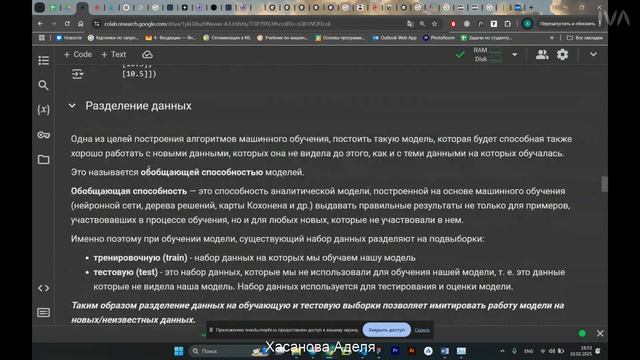640x360 pixels.
Task: Open a new browser tab with plus
Action: pos(531,7)
